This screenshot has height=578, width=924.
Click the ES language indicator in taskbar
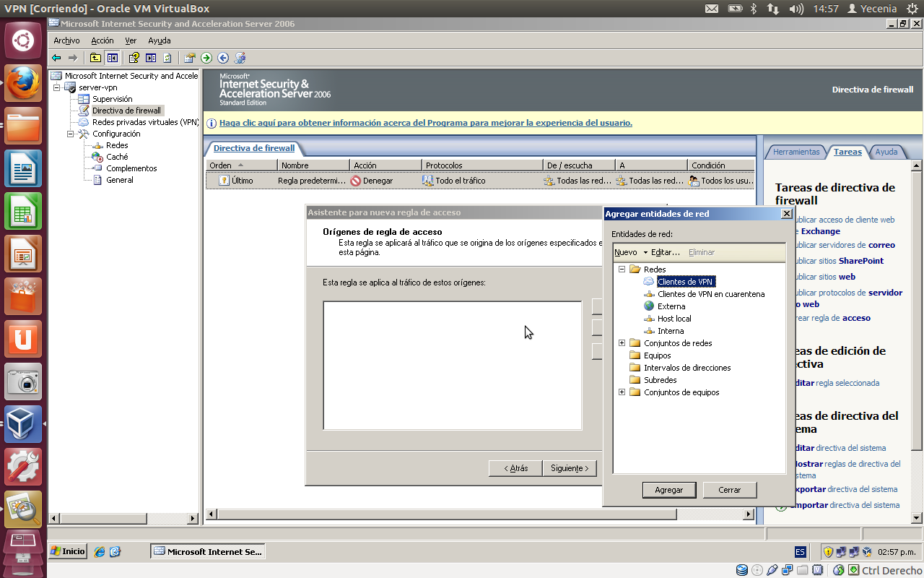click(800, 551)
